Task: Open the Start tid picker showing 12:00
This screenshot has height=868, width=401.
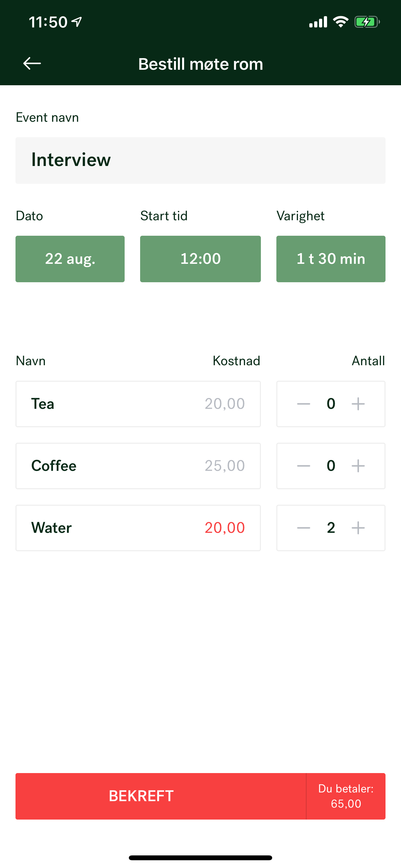Action: click(200, 259)
